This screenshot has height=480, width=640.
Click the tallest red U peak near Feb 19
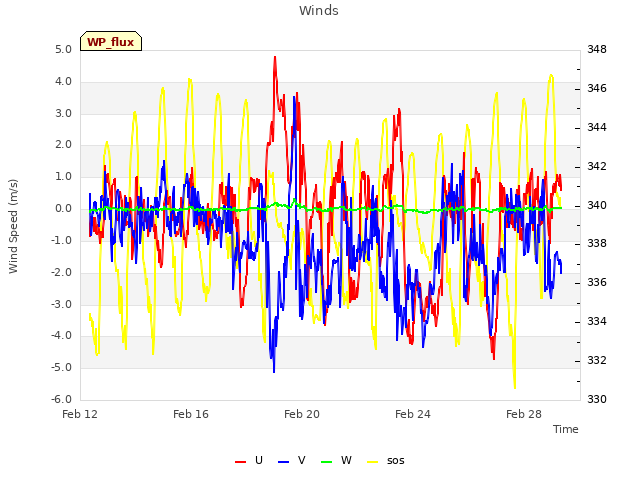point(275,58)
